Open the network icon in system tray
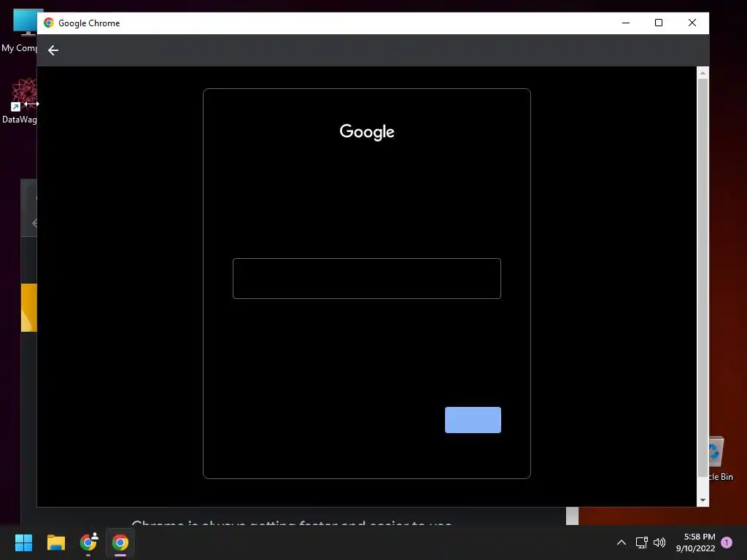Screen dimensions: 747x560 tap(641, 542)
